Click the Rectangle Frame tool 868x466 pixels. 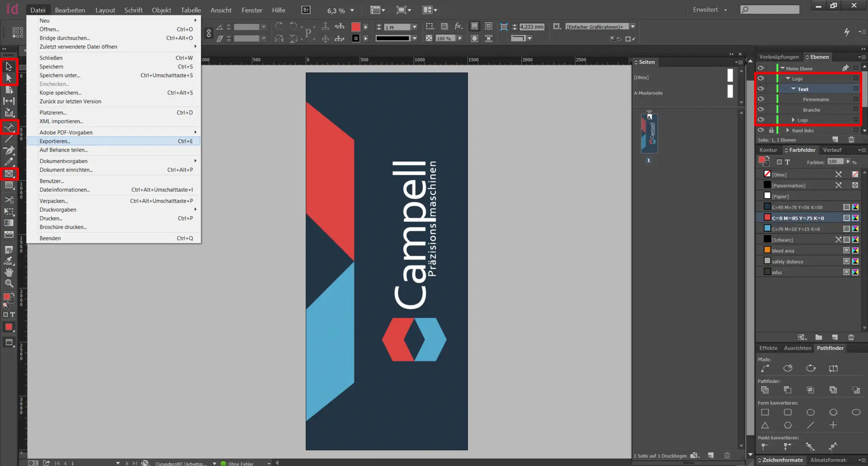[x=9, y=174]
